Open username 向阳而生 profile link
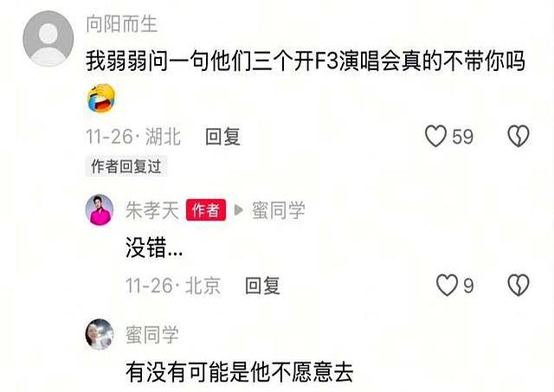Image resolution: width=554 pixels, height=392 pixels. point(122,24)
